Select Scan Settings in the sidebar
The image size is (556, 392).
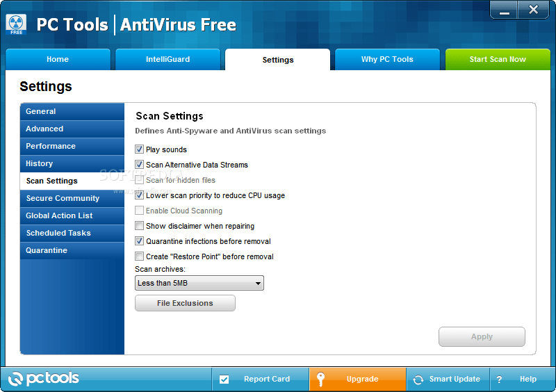(72, 181)
